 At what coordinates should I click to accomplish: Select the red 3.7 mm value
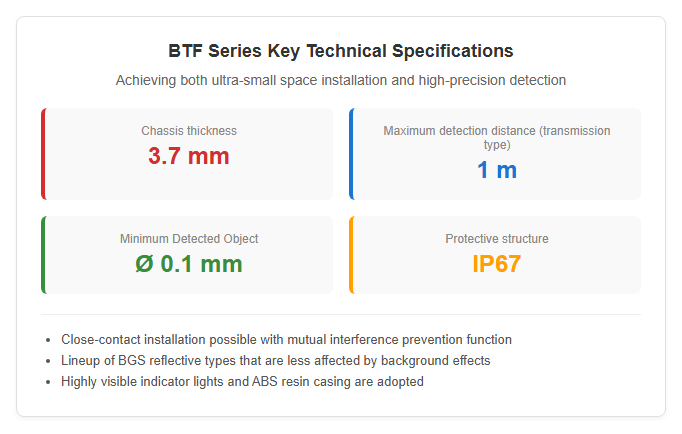click(x=189, y=156)
